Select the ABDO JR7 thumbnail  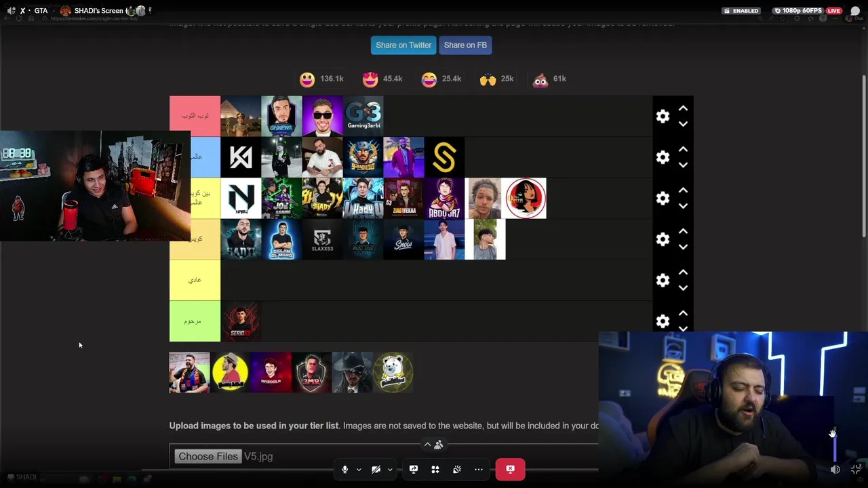pyautogui.click(x=444, y=199)
